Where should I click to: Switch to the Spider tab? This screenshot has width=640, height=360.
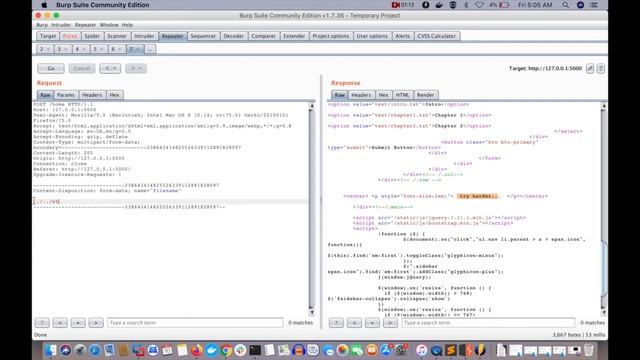point(92,36)
